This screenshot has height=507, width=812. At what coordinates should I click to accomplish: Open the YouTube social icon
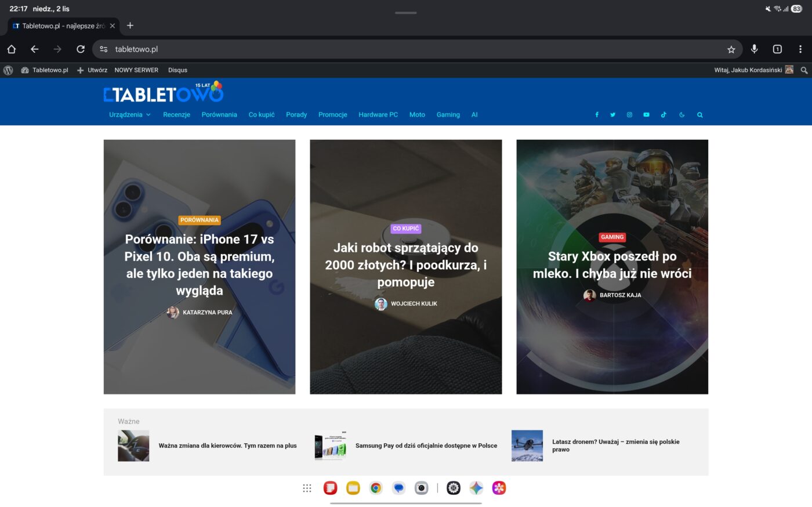click(646, 115)
